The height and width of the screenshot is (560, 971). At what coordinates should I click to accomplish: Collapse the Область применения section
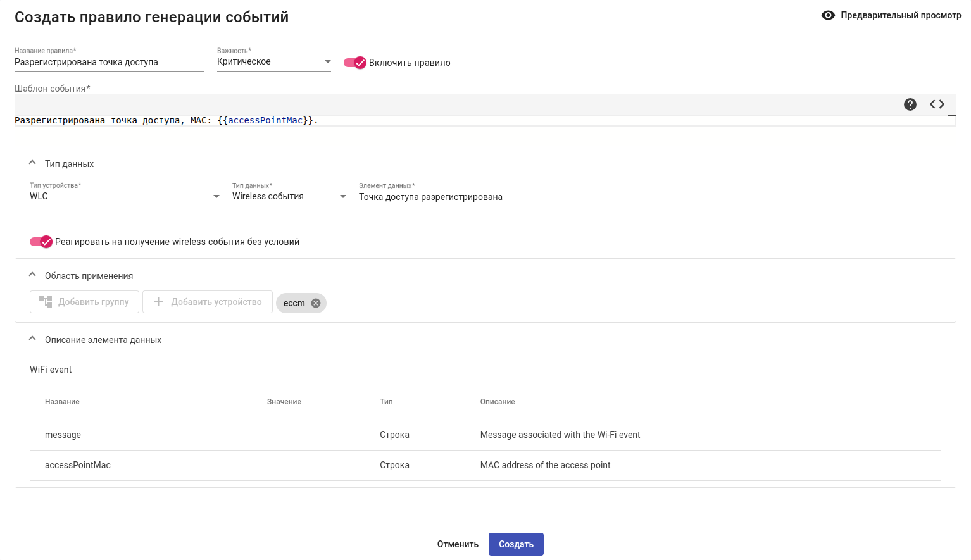(32, 275)
